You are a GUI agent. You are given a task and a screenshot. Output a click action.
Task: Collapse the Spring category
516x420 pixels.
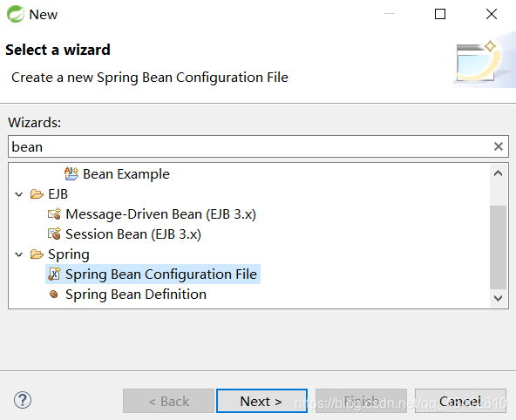coord(19,254)
